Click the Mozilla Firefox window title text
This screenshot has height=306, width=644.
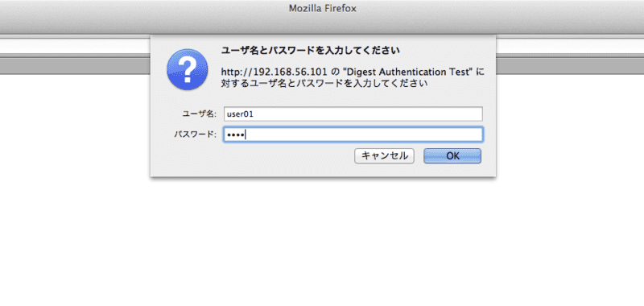[323, 9]
